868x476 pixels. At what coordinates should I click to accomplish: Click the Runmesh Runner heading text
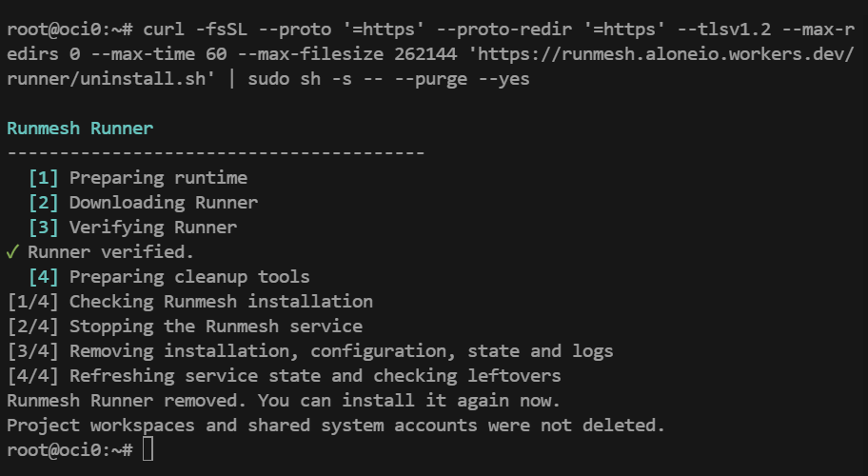80,129
